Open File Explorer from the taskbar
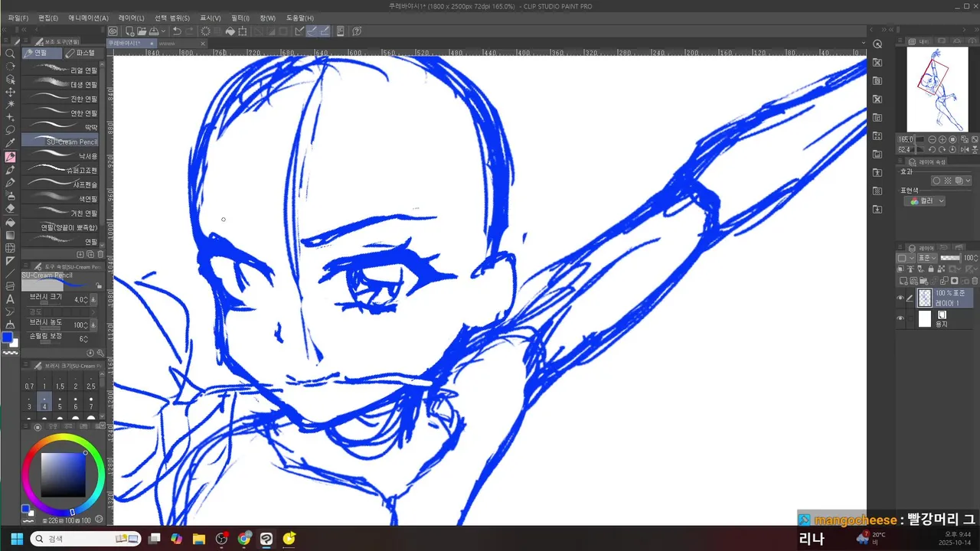The width and height of the screenshot is (980, 551). pyautogui.click(x=199, y=539)
